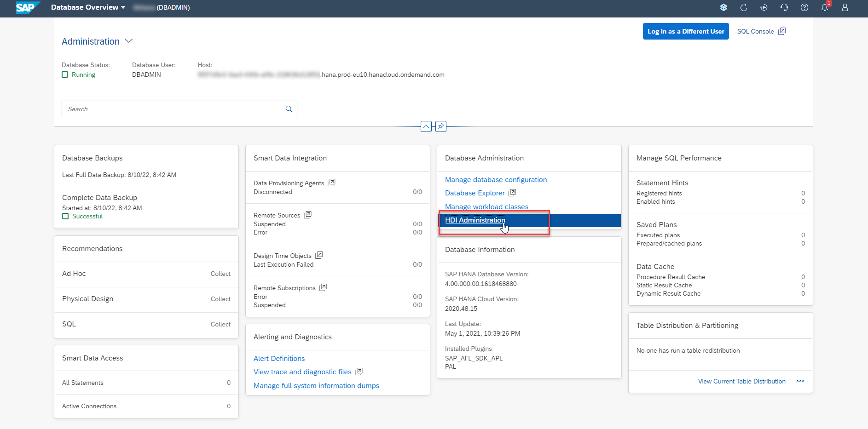This screenshot has height=429, width=868.
Task: Click the Saved Plans section
Action: tap(721, 234)
